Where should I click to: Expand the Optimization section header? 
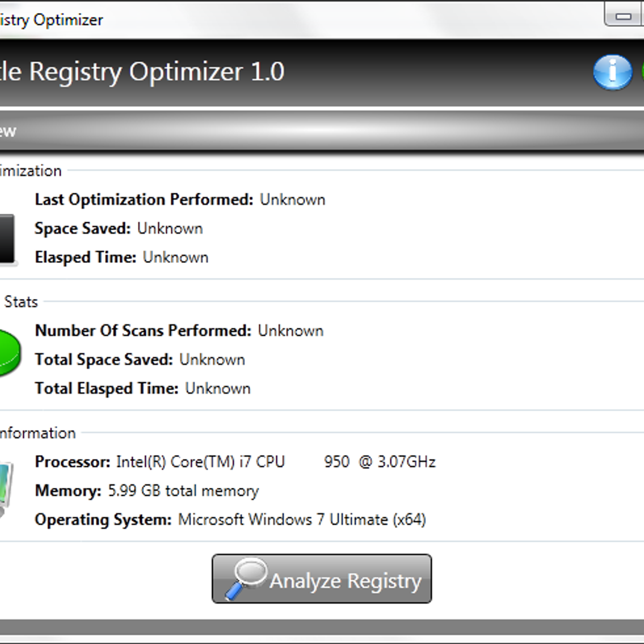30,171
